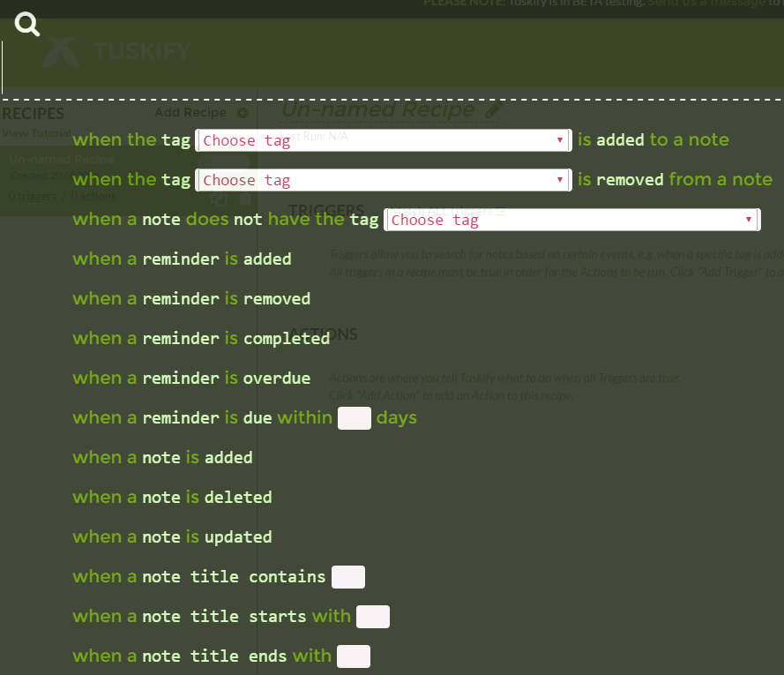This screenshot has width=784, height=675.
Task: Click the magnifier search icon
Action: click(27, 24)
